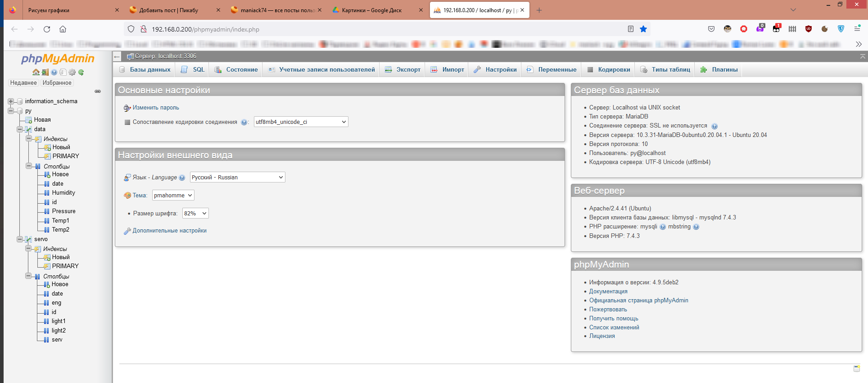This screenshot has width=868, height=383.
Task: Open the Настройки tab
Action: pos(495,70)
